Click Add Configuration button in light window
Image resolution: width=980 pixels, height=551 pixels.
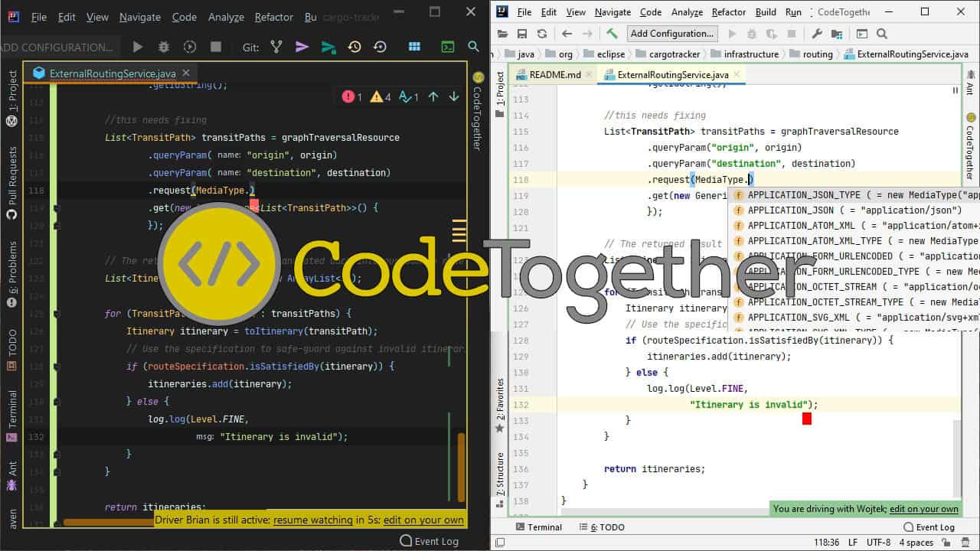672,34
